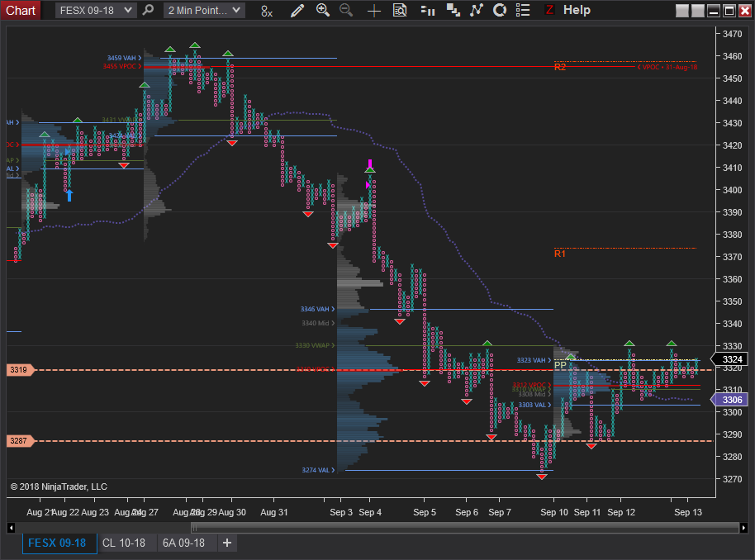This screenshot has width=755, height=560.
Task: Open the chart properties list icon
Action: coord(523,10)
